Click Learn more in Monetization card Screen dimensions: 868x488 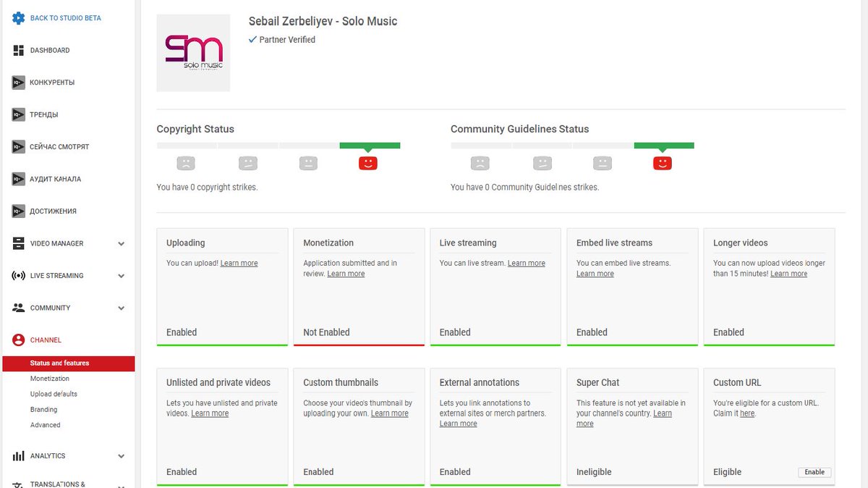[346, 274]
